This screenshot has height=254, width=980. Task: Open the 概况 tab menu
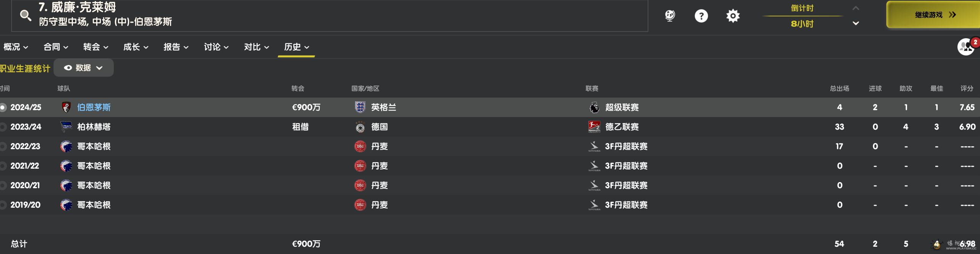16,47
